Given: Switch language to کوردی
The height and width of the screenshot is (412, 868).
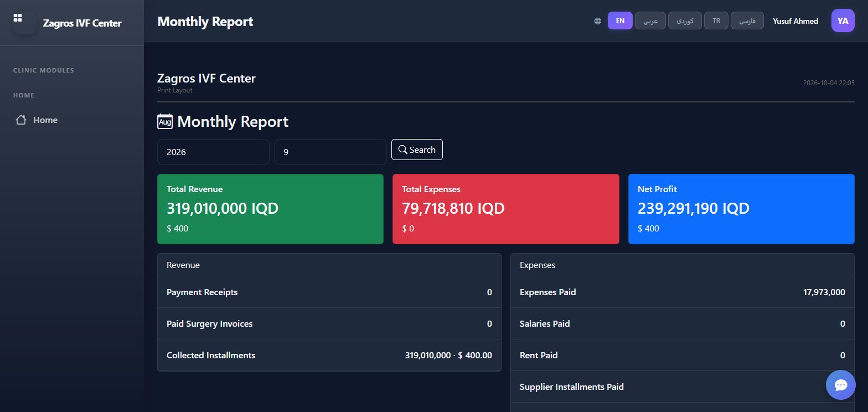Looking at the screenshot, I should (x=685, y=21).
